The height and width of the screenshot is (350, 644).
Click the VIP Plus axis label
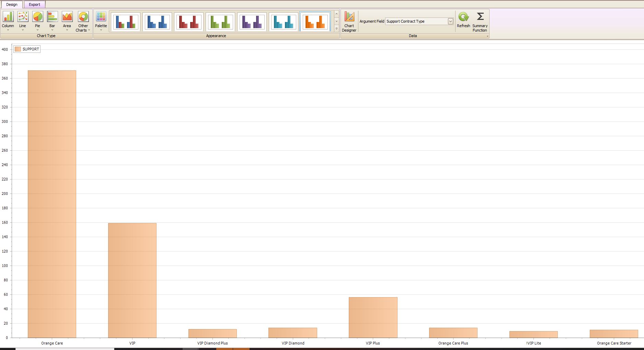[373, 343]
